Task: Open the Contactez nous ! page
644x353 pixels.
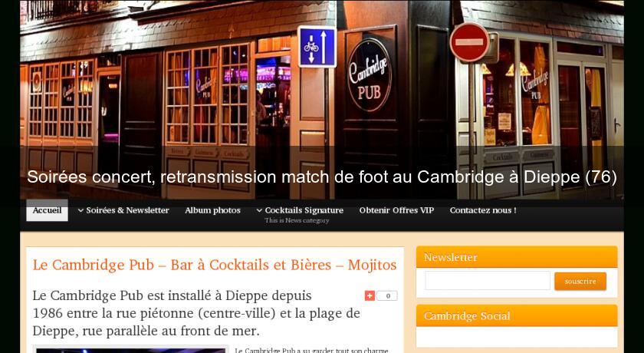Action: click(483, 210)
